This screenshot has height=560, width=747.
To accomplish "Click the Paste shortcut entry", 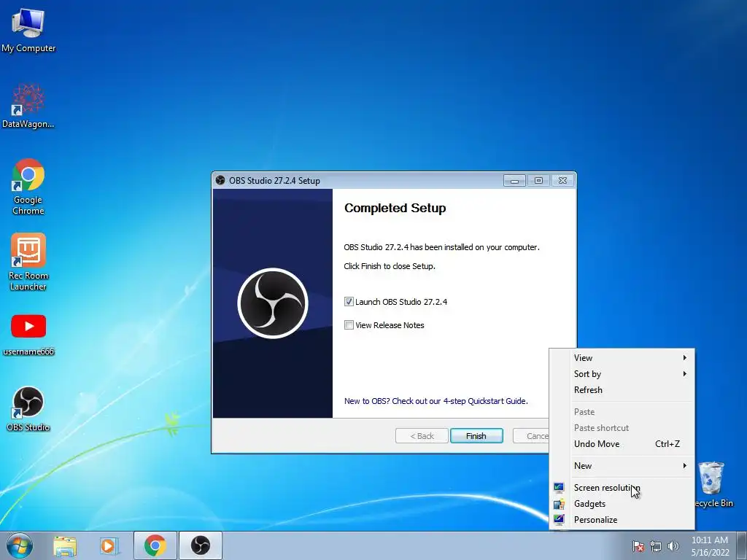I will (x=622, y=427).
